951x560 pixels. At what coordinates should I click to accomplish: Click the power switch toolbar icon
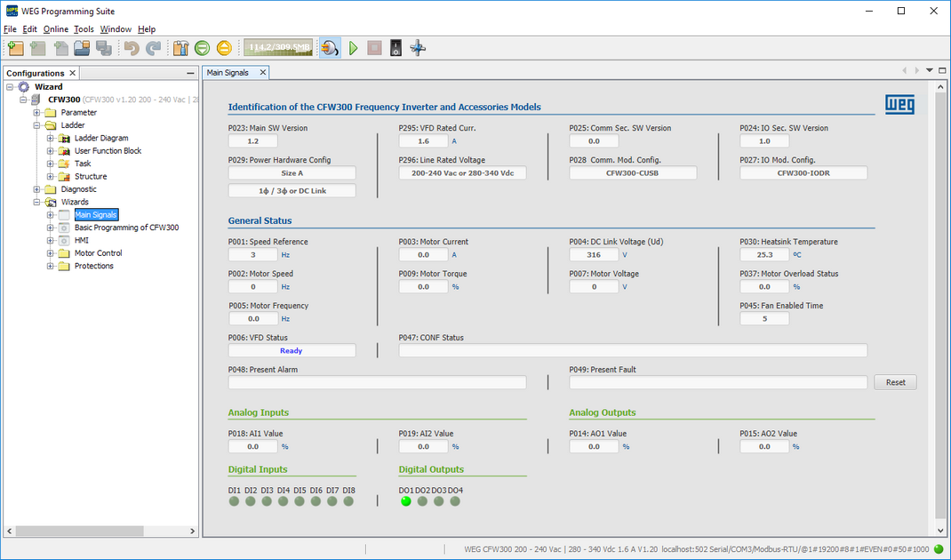coord(396,48)
